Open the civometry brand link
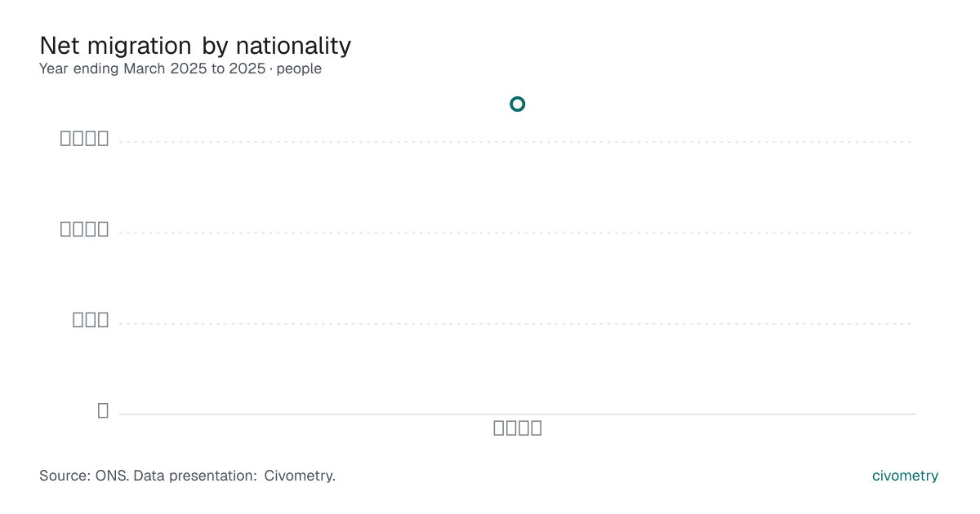This screenshot has height=514, width=980. pyautogui.click(x=905, y=476)
